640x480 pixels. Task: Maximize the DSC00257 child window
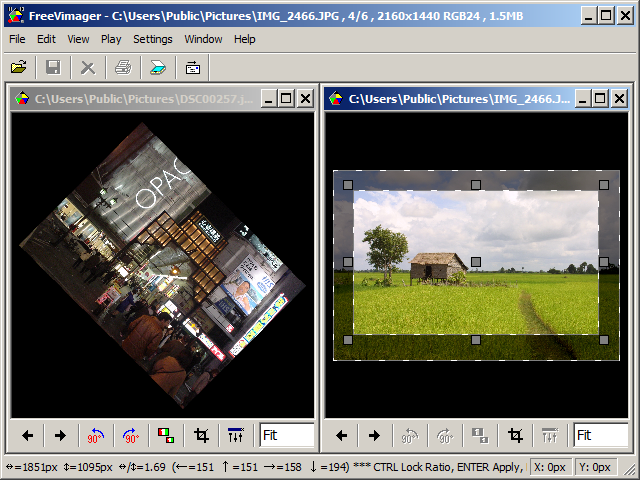tap(287, 98)
